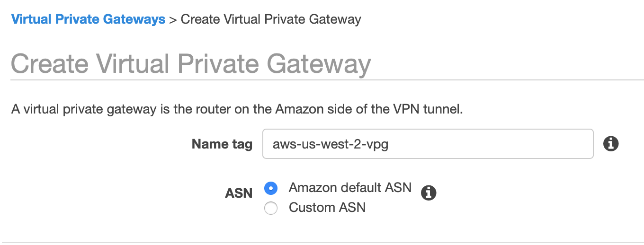
Task: Click the 'aws-us-west-2-vpg' text in the field
Action: click(331, 144)
